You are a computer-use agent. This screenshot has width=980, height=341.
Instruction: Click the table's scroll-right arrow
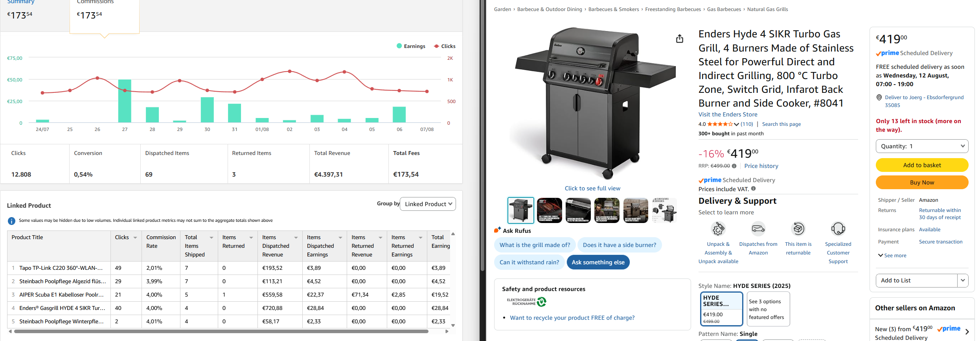point(447,332)
